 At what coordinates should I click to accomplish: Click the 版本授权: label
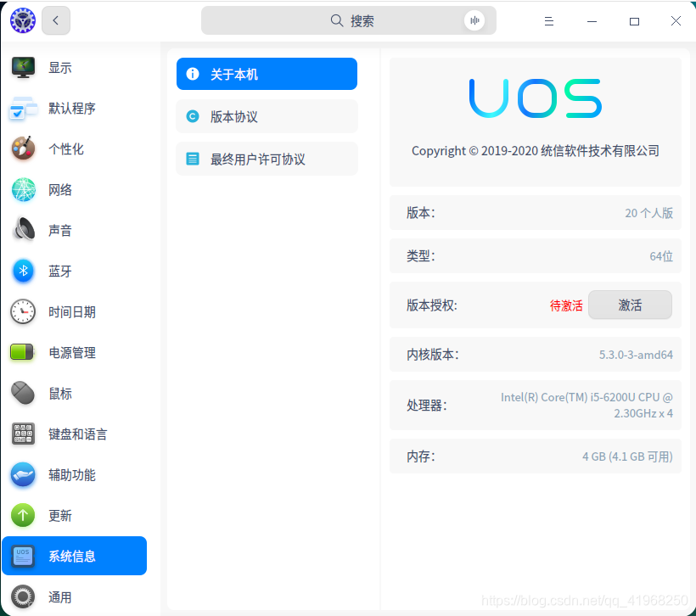pos(432,305)
